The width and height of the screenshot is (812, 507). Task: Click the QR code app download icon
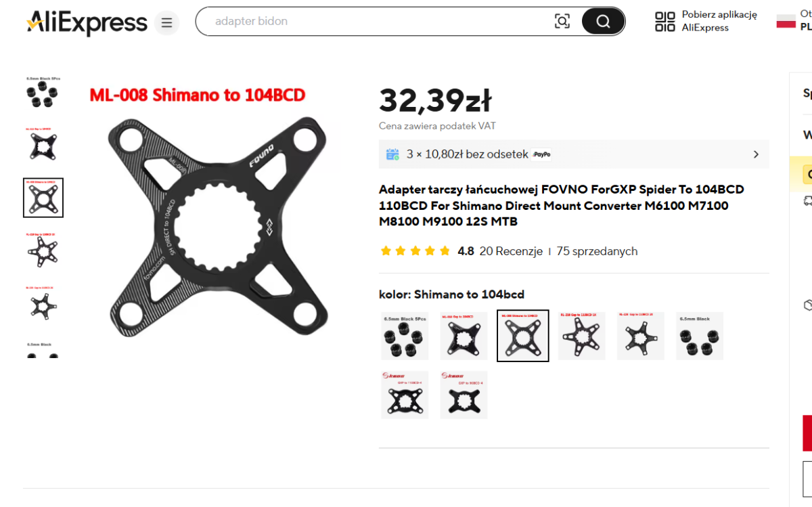[x=665, y=21]
